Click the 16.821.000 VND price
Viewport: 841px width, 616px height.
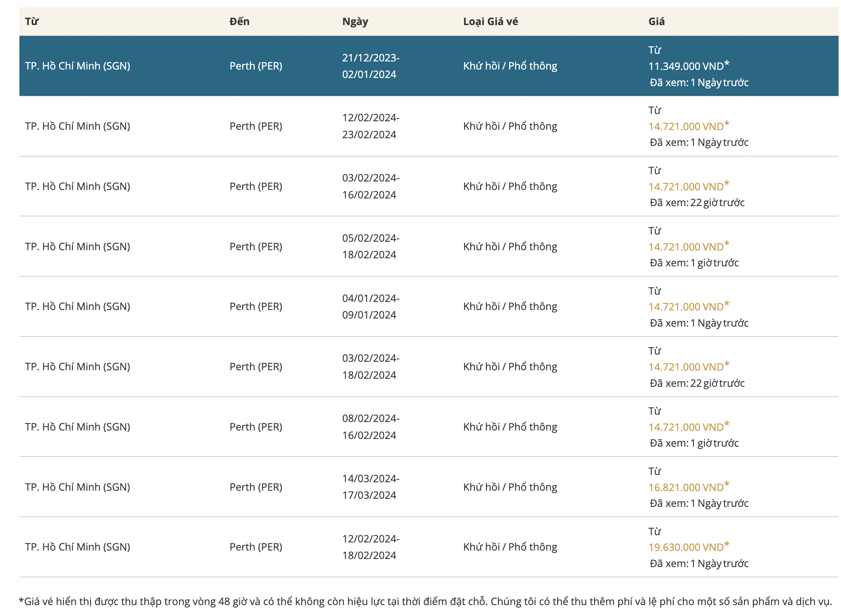[686, 487]
